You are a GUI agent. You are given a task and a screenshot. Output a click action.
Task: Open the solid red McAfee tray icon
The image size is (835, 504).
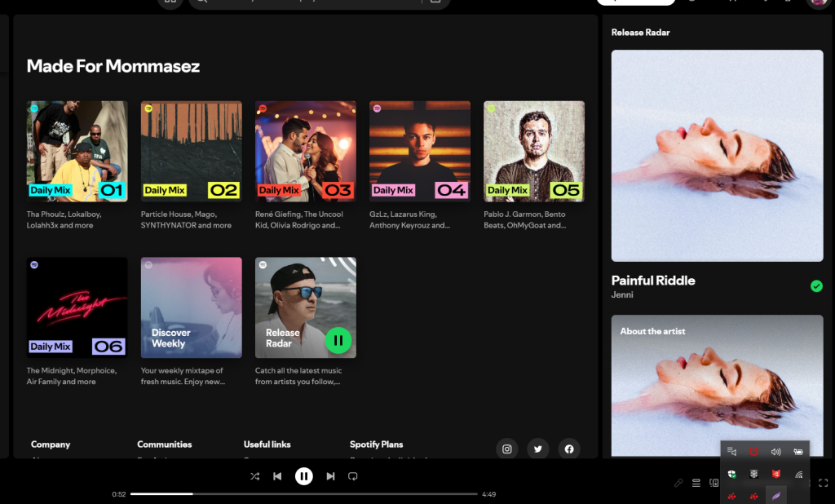pyautogui.click(x=776, y=474)
